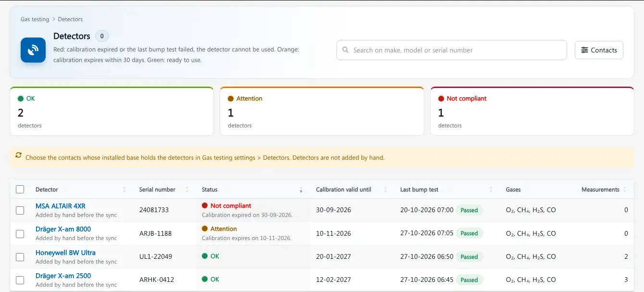The image size is (644, 292).
Task: Sort table by Detector column arrows
Action: click(x=124, y=190)
